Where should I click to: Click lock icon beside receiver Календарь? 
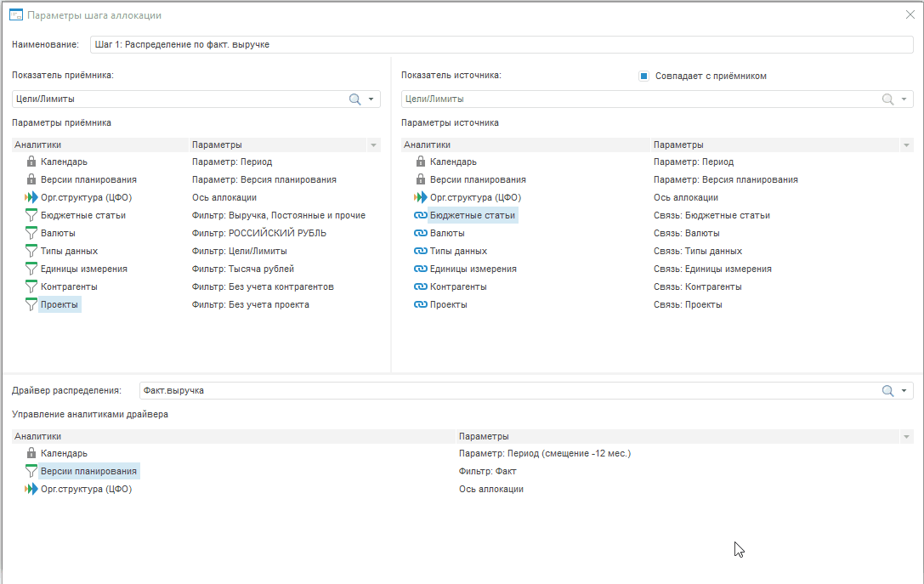pos(31,162)
